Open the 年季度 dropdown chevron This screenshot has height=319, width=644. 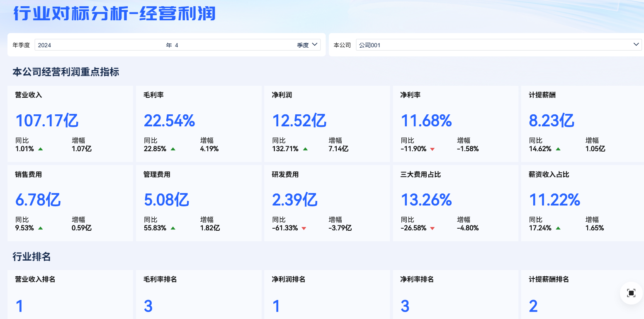(x=315, y=44)
